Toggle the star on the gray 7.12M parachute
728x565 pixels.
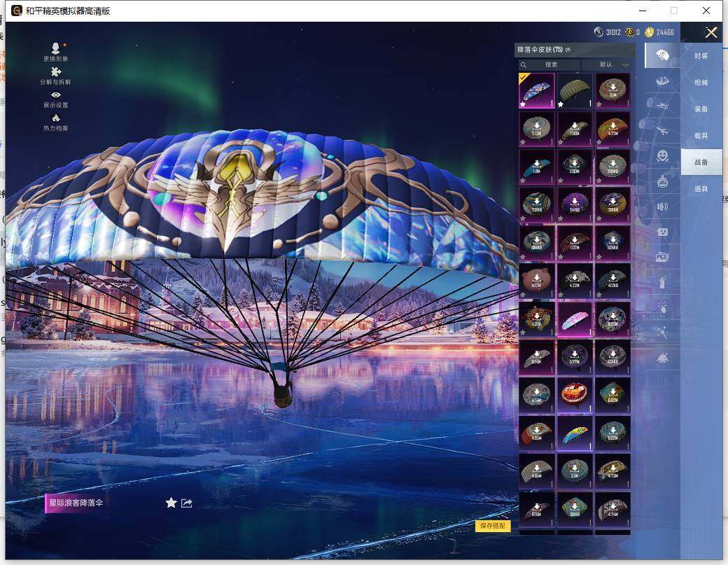pyautogui.click(x=524, y=143)
